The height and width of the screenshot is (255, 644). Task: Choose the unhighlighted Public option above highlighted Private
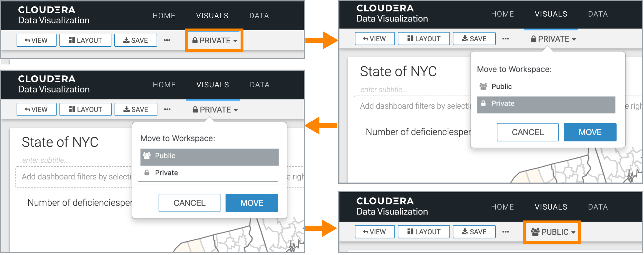point(501,86)
